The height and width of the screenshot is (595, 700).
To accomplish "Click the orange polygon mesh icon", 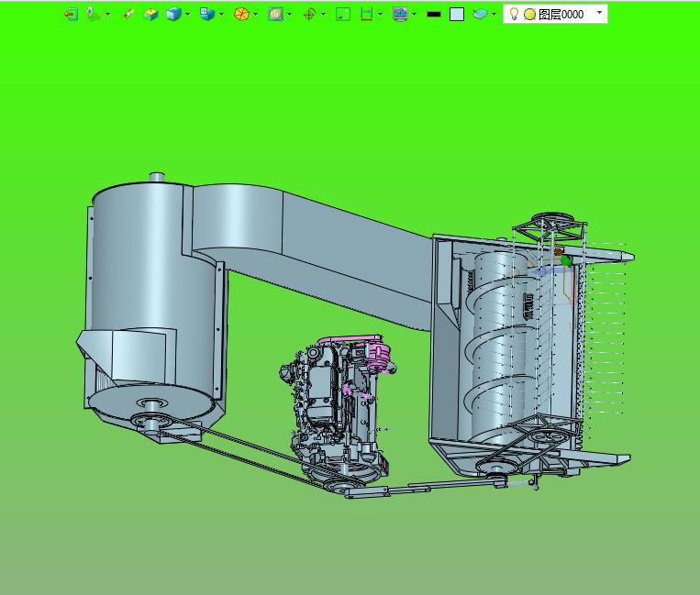I will tap(241, 15).
